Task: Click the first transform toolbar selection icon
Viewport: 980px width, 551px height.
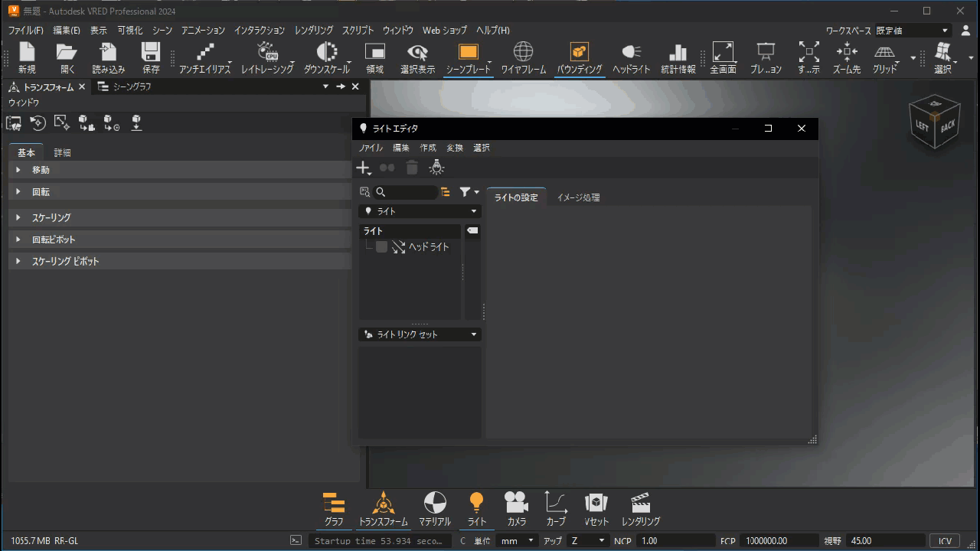Action: (x=14, y=122)
